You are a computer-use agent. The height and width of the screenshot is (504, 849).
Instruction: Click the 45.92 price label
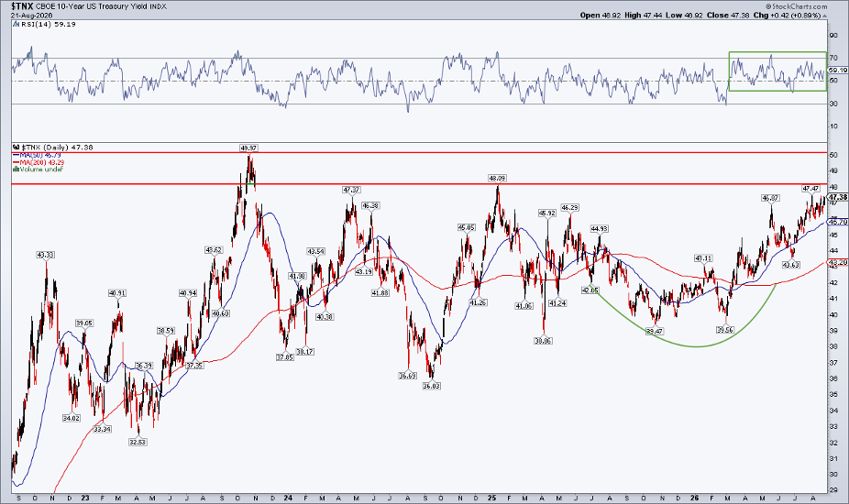pos(546,214)
